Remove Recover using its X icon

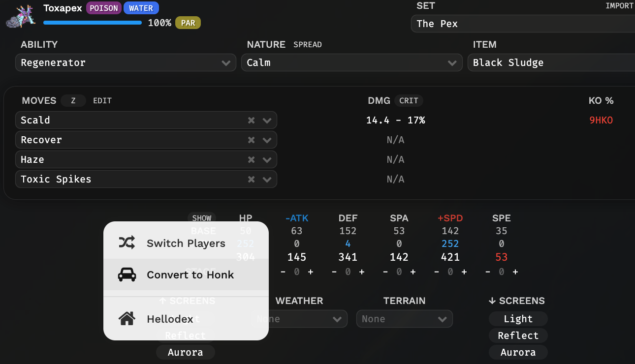click(251, 140)
